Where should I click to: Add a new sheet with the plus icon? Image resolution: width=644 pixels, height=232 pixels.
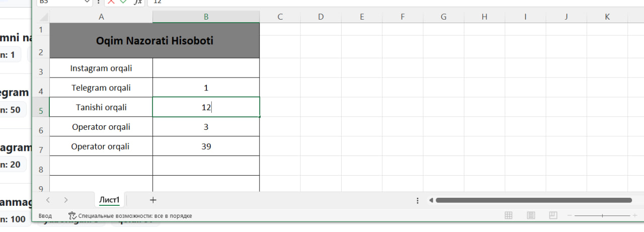(153, 200)
